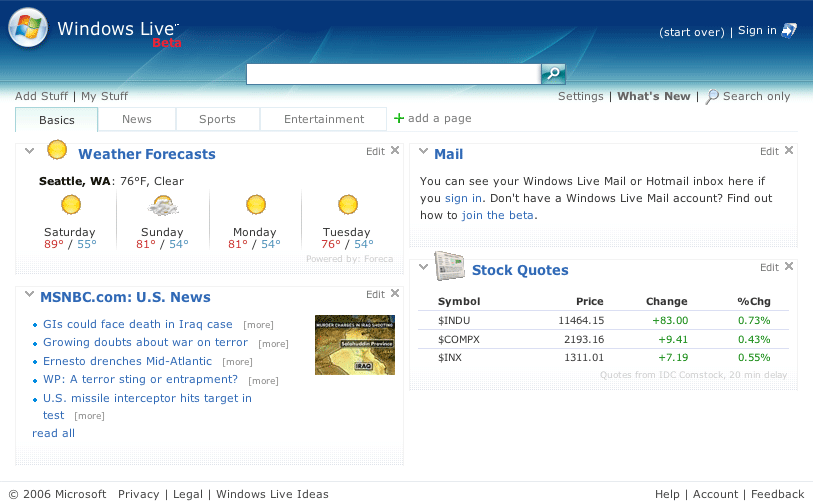Open the Privacy footer link

coord(138,494)
